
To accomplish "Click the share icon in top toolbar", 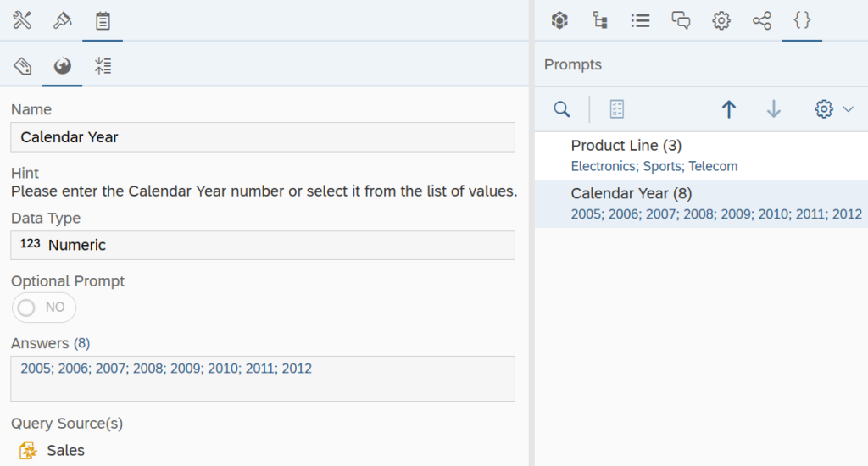I will pyautogui.click(x=762, y=21).
